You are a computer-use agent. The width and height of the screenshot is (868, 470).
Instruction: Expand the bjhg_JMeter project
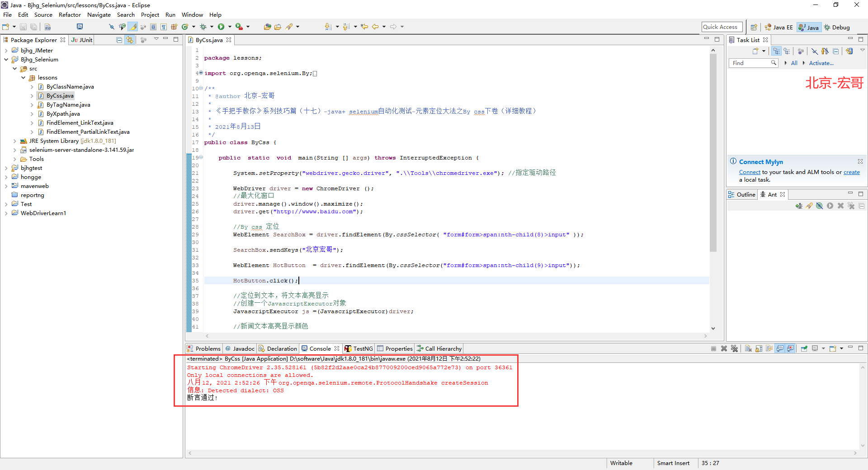tap(6, 51)
